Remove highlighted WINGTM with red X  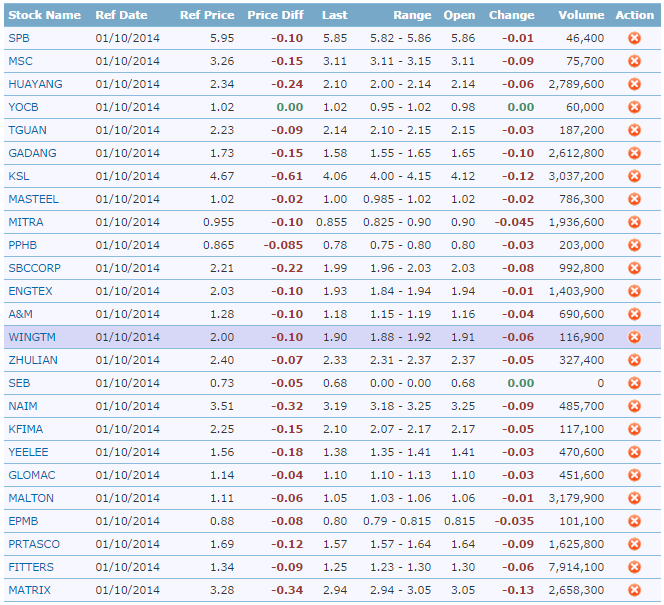coord(634,337)
